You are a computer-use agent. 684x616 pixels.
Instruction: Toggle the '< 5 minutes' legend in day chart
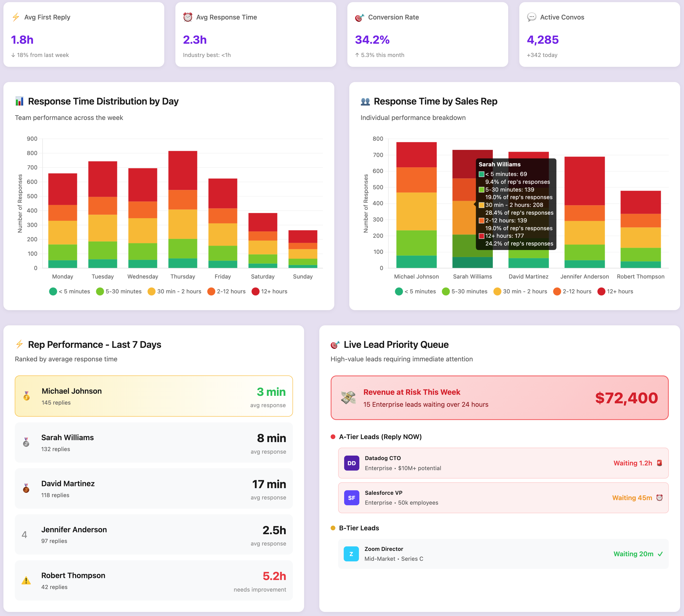(70, 292)
